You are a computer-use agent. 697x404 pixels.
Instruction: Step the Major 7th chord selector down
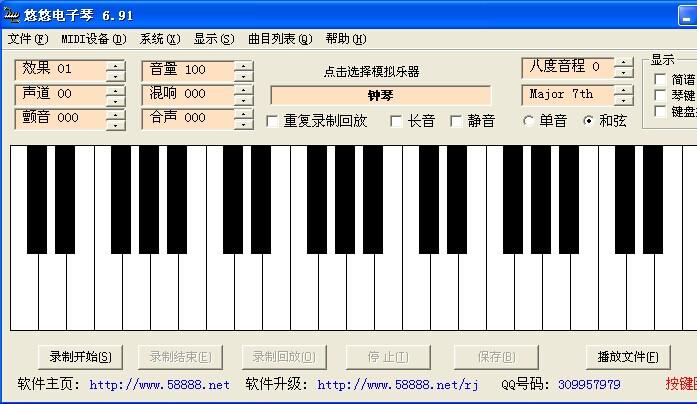tap(624, 100)
